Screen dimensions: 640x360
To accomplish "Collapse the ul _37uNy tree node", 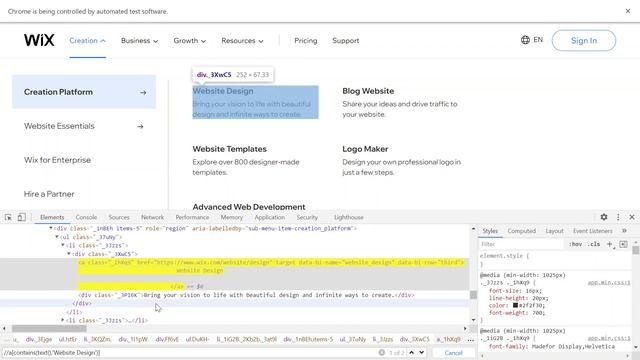I will pyautogui.click(x=57, y=237).
